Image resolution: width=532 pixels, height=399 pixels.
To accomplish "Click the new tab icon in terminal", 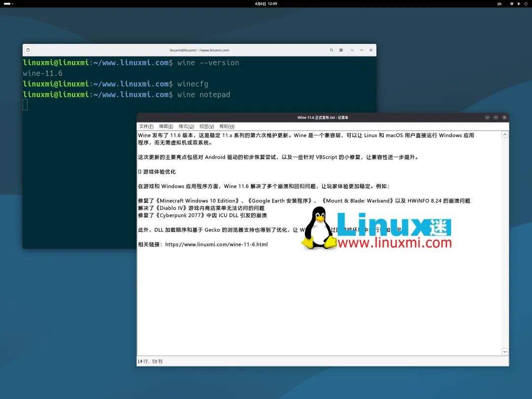I will [x=28, y=50].
